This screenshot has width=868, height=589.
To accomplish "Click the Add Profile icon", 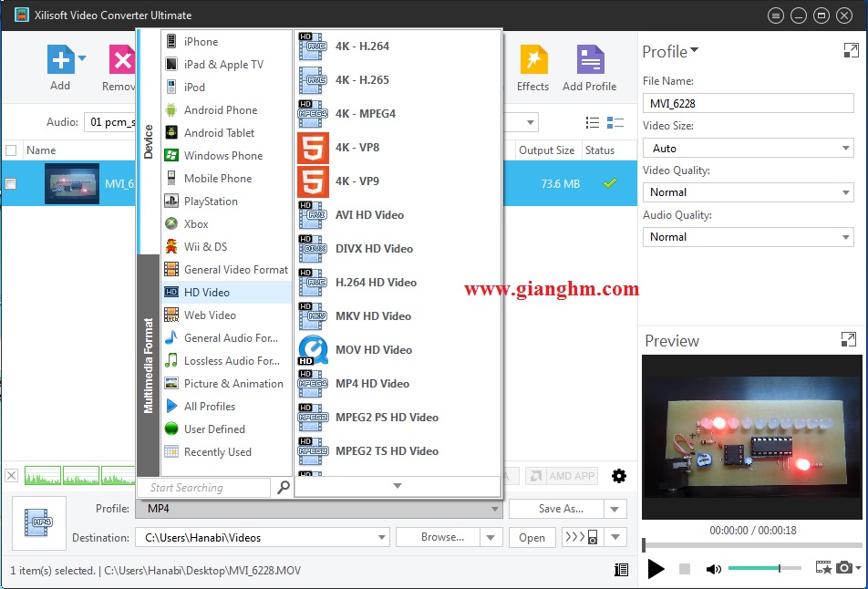I will click(590, 60).
